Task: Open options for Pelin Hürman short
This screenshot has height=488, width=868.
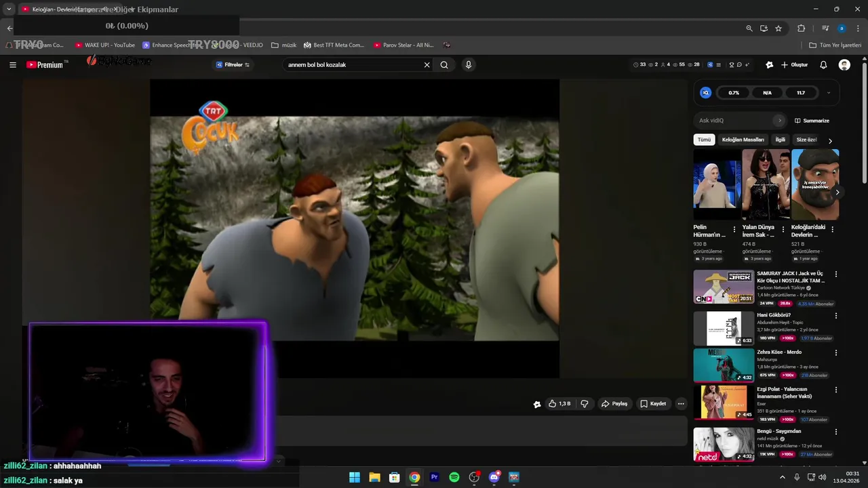Action: pyautogui.click(x=734, y=229)
